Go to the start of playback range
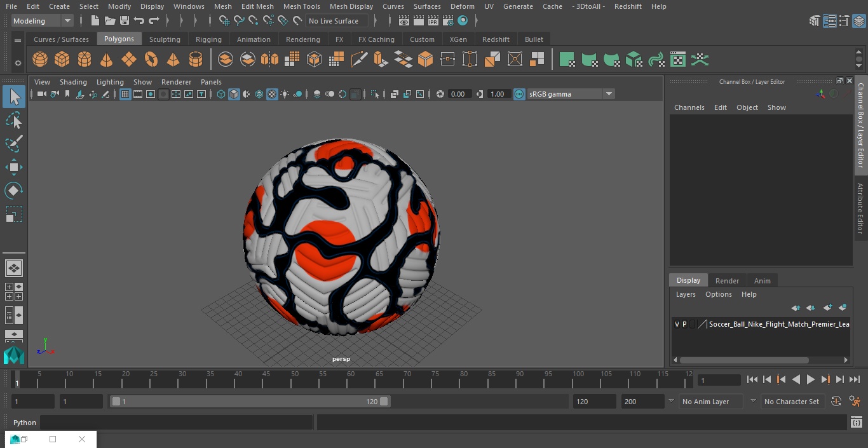This screenshot has height=448, width=868. click(752, 379)
